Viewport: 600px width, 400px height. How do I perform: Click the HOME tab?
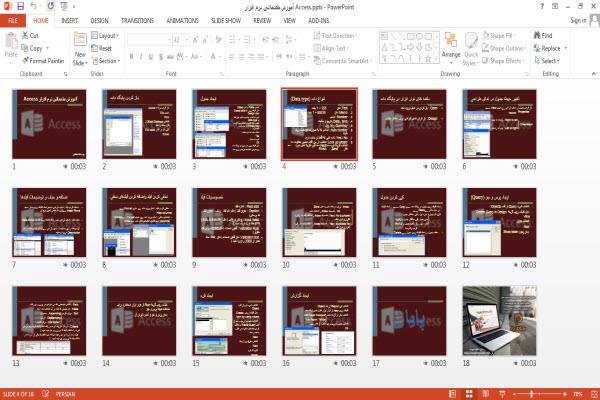[x=41, y=21]
